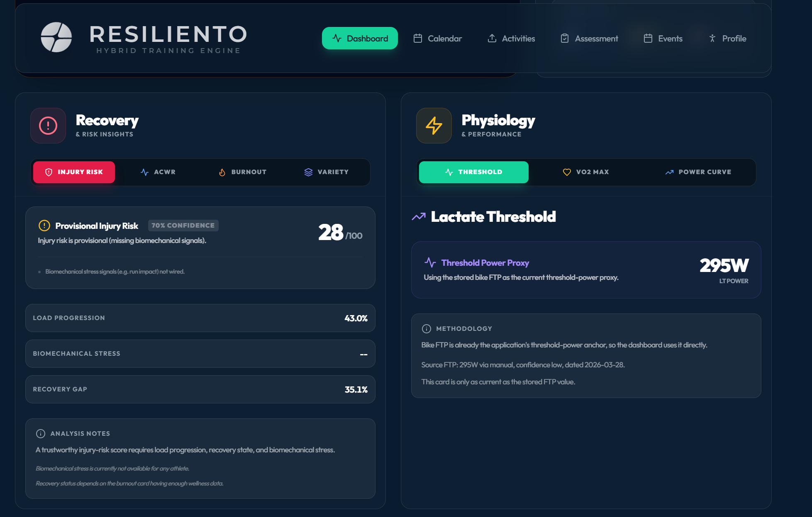
Task: Show the Variety tab
Action: coord(326,172)
